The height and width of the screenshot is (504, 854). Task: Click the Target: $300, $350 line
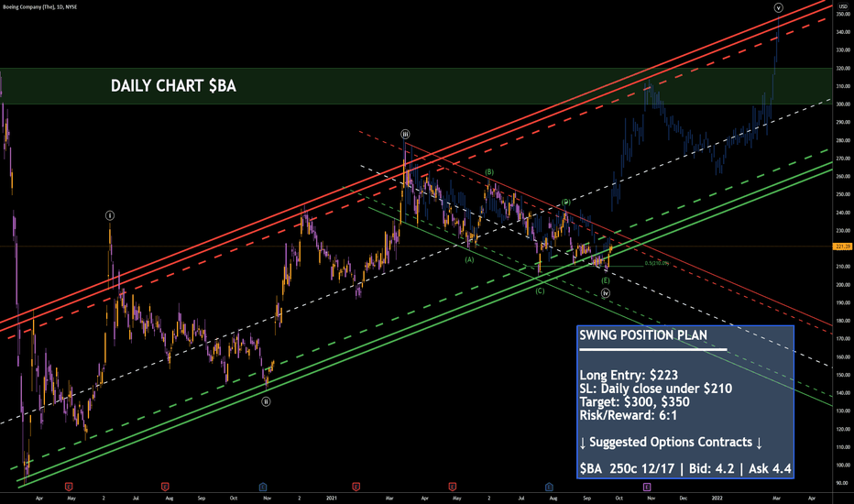(x=634, y=402)
